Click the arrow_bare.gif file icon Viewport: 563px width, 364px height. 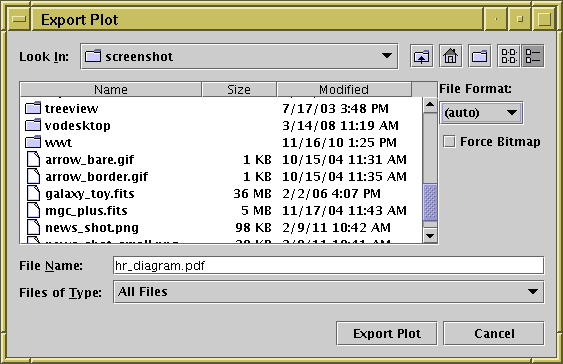tap(33, 159)
